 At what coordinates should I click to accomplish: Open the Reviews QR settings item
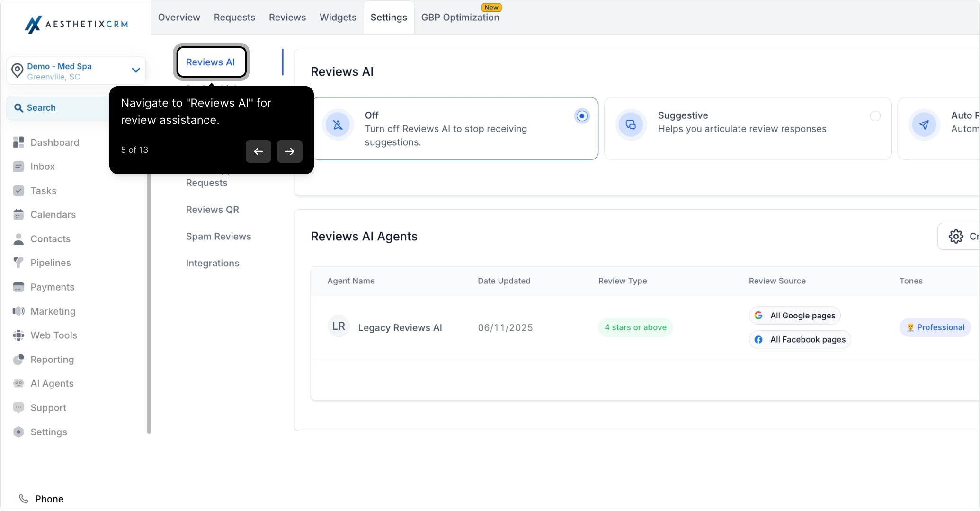[x=213, y=210]
